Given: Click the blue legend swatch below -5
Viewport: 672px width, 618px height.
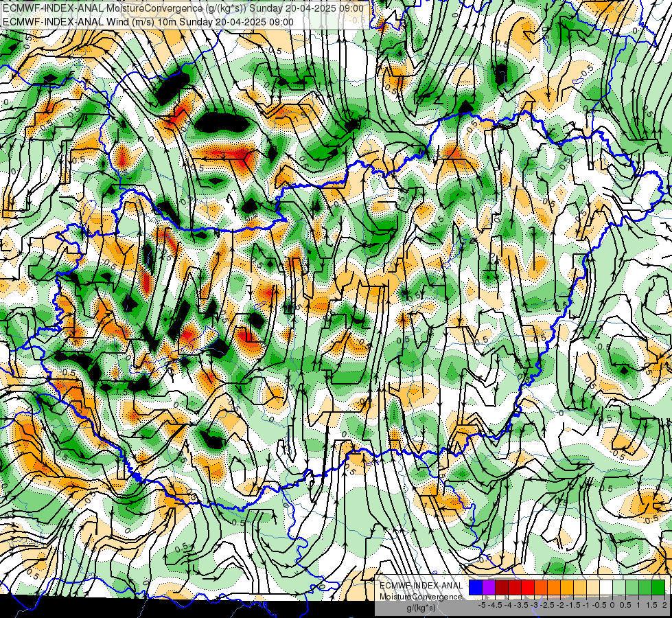Looking at the screenshot, I should (476, 588).
